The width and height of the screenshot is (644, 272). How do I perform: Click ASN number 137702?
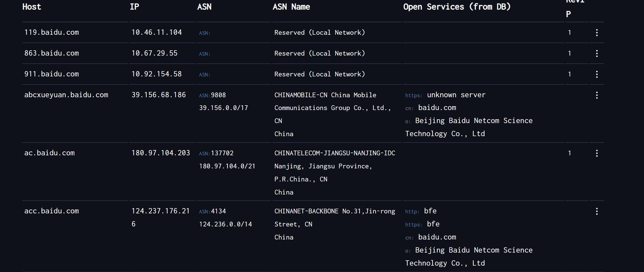[x=222, y=153]
